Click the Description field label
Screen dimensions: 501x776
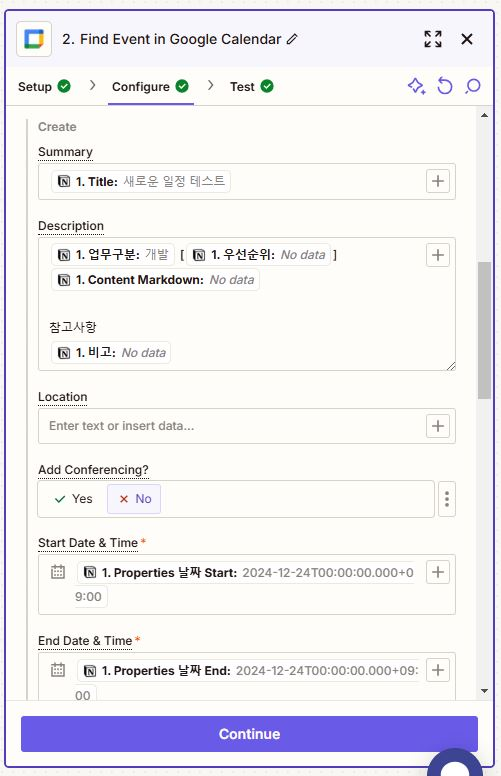[71, 226]
